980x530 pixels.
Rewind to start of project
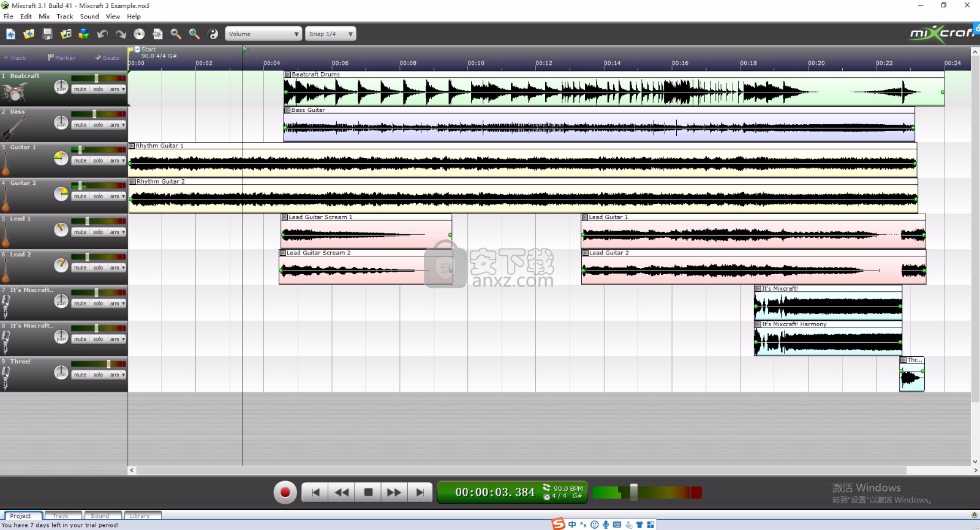tap(315, 492)
